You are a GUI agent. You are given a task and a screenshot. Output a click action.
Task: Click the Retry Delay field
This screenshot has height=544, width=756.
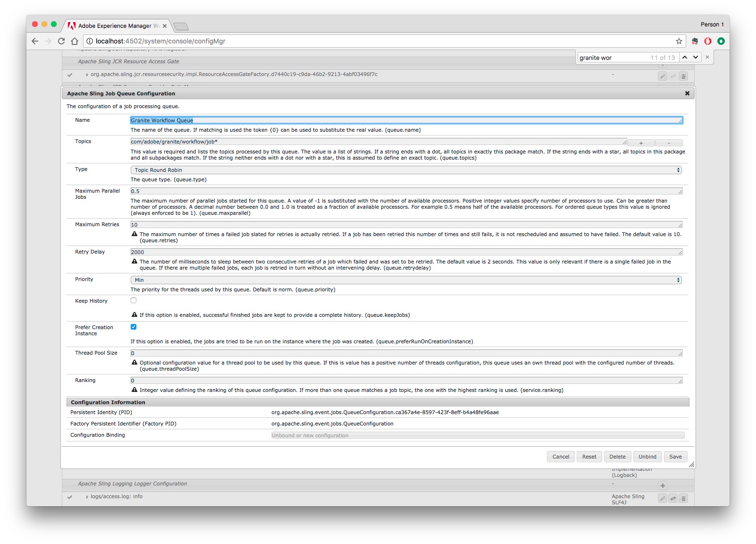click(406, 252)
